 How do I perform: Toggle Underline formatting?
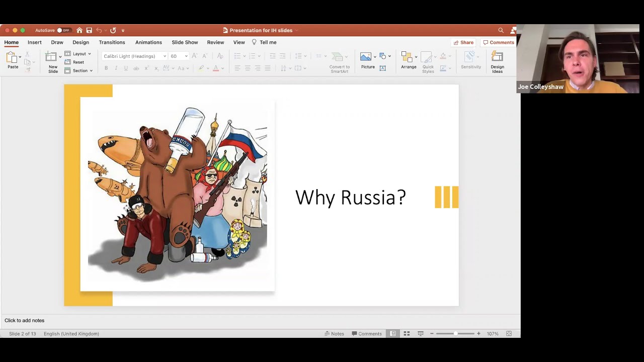(126, 68)
